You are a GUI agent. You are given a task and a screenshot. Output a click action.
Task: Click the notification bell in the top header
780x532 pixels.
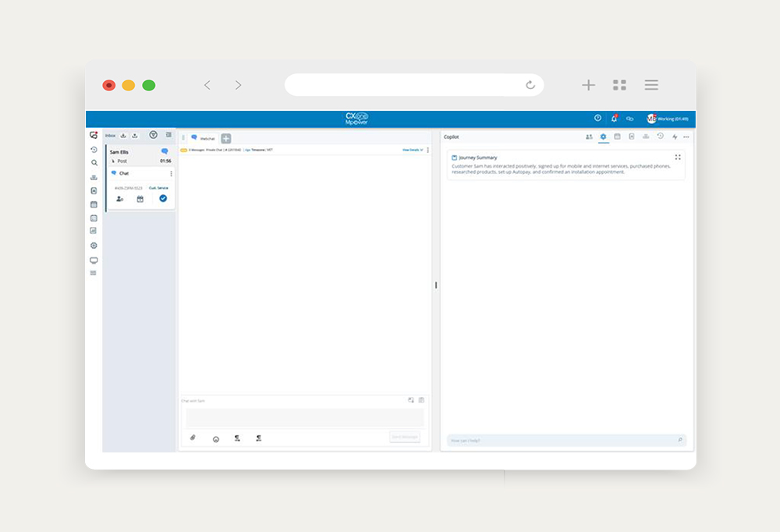614,119
